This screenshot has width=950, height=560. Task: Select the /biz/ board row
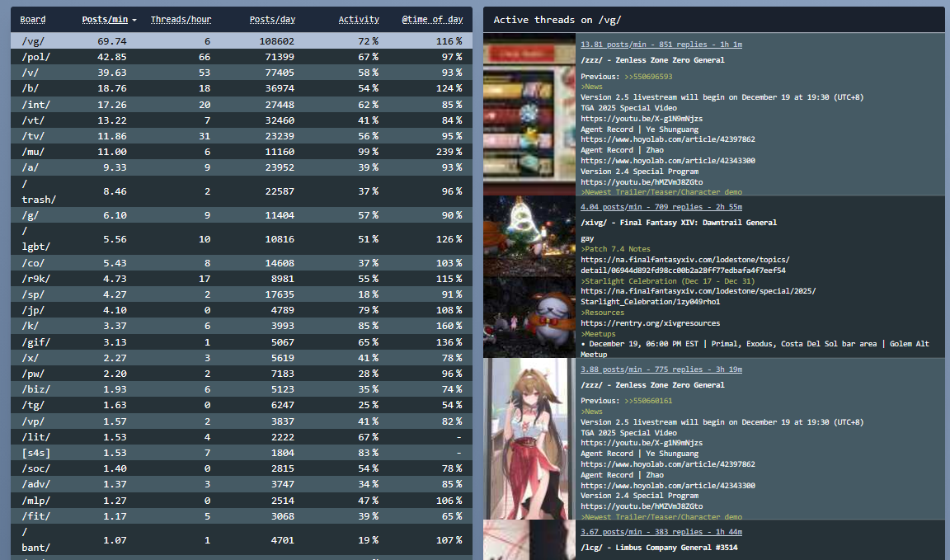point(241,389)
